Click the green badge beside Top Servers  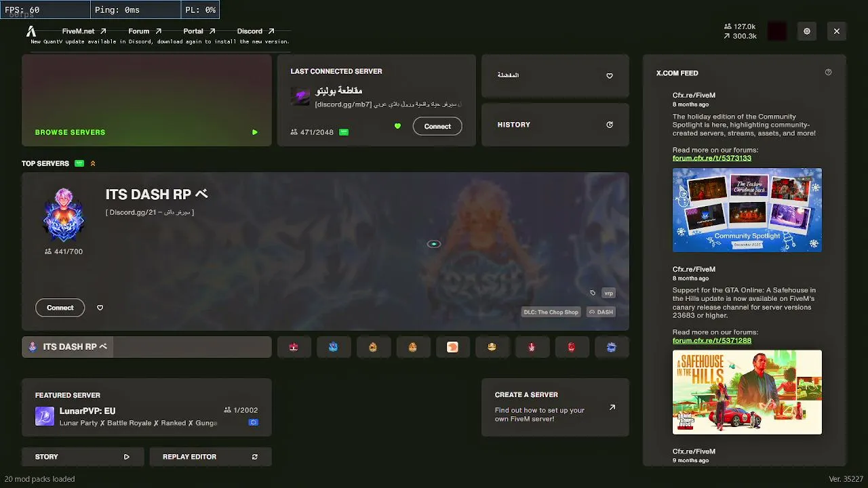(79, 163)
